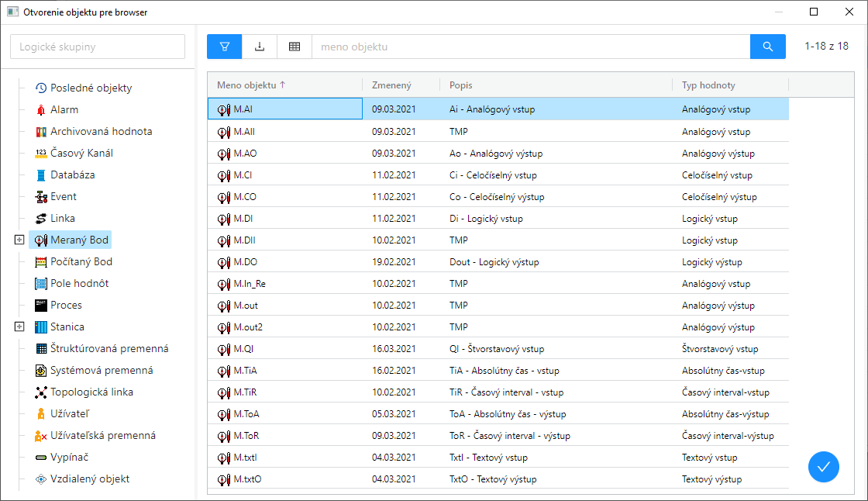
Task: Click the Užívateľ person icon
Action: (41, 414)
